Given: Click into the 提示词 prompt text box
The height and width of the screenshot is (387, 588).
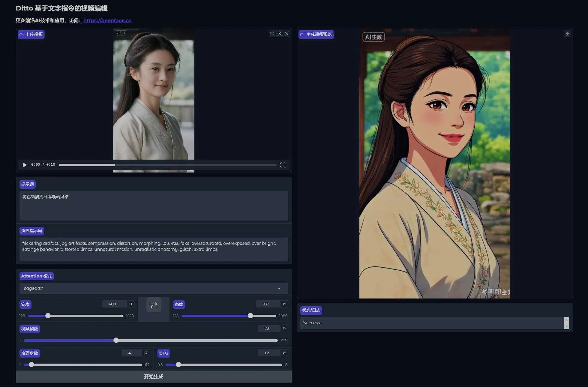Looking at the screenshot, I should tap(154, 206).
